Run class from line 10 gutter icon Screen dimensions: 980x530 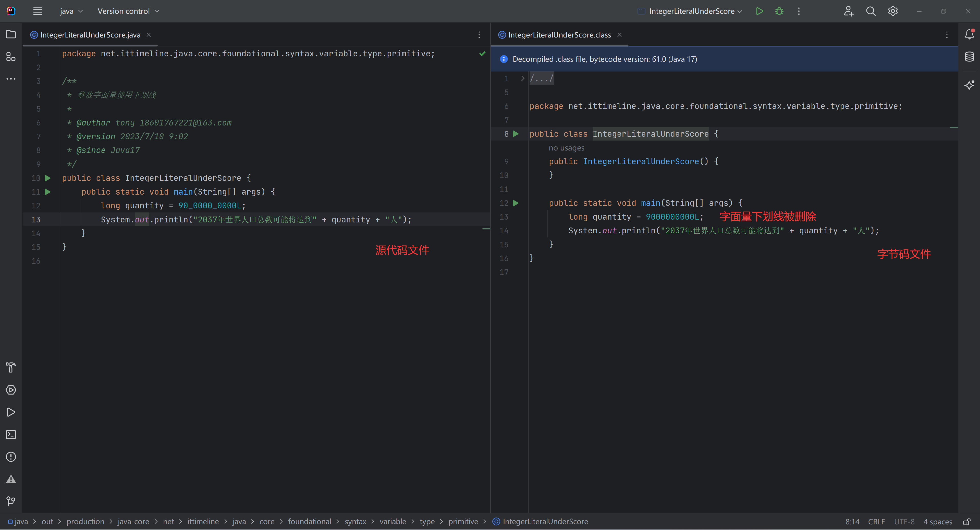click(47, 178)
